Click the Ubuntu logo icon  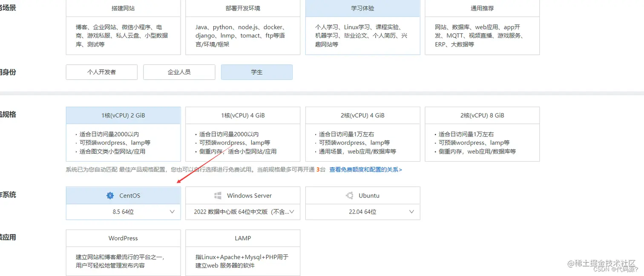[349, 195]
